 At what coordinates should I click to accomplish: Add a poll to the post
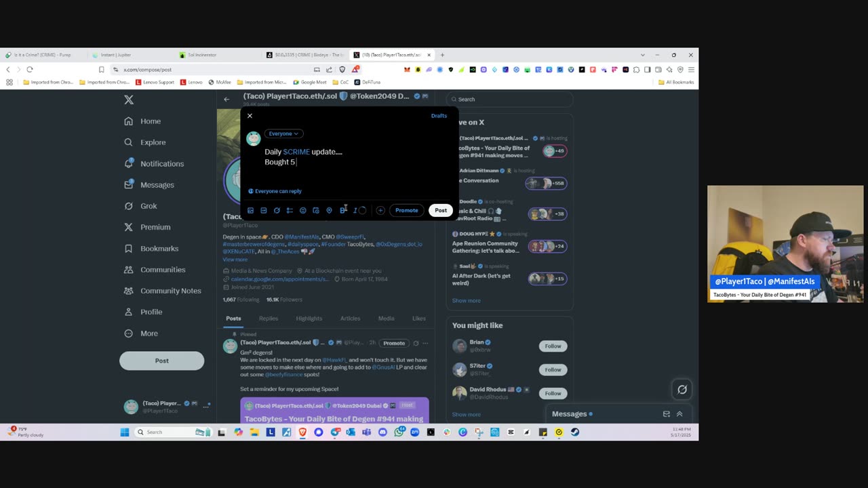pos(290,210)
